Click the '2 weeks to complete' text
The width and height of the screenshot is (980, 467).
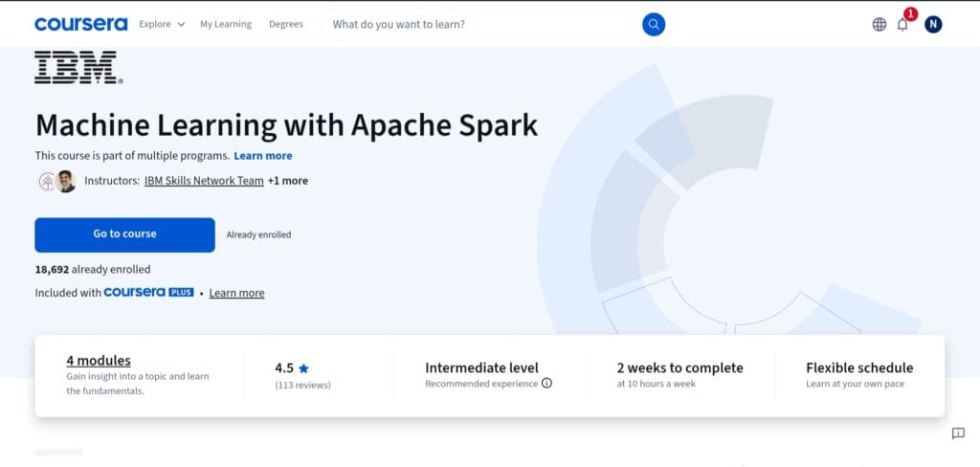click(x=680, y=367)
